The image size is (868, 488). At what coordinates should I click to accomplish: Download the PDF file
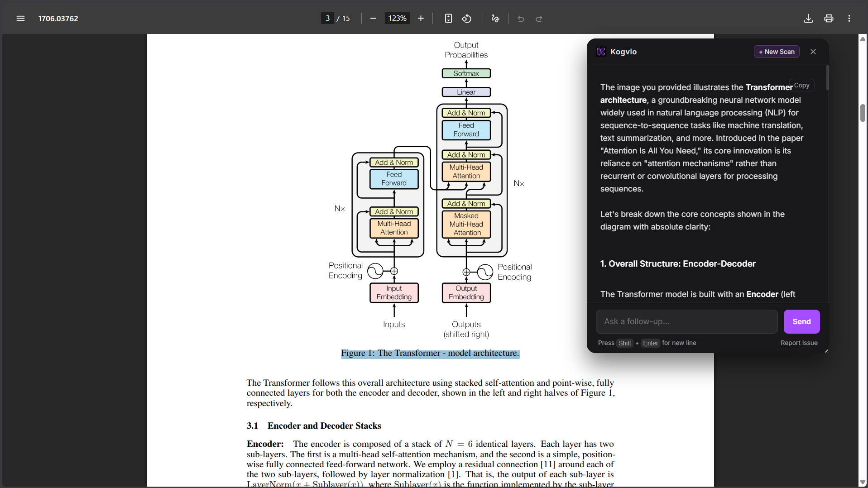pos(808,19)
